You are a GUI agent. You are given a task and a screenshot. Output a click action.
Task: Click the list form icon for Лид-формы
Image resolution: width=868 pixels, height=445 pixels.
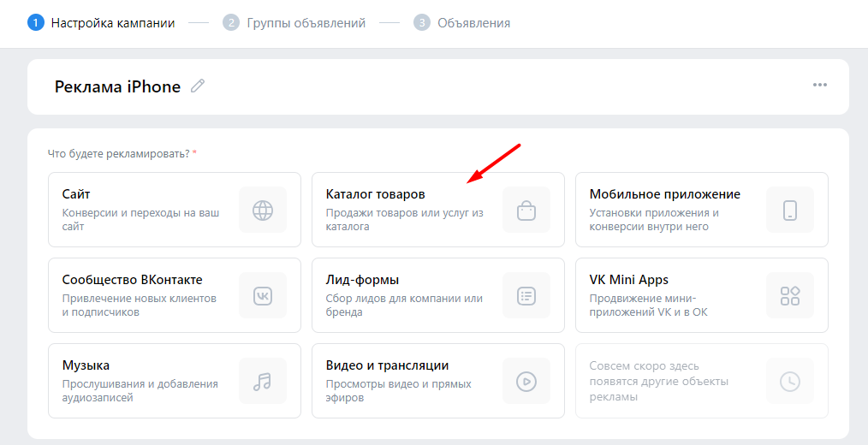coord(526,295)
